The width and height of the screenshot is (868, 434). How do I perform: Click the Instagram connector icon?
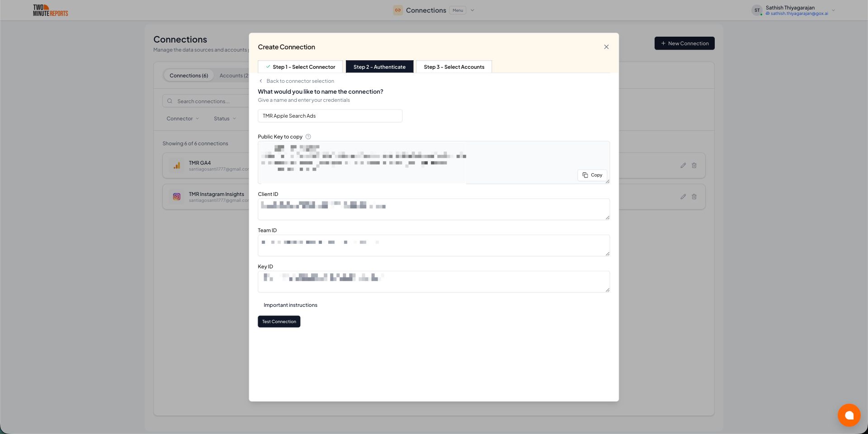pos(177,197)
